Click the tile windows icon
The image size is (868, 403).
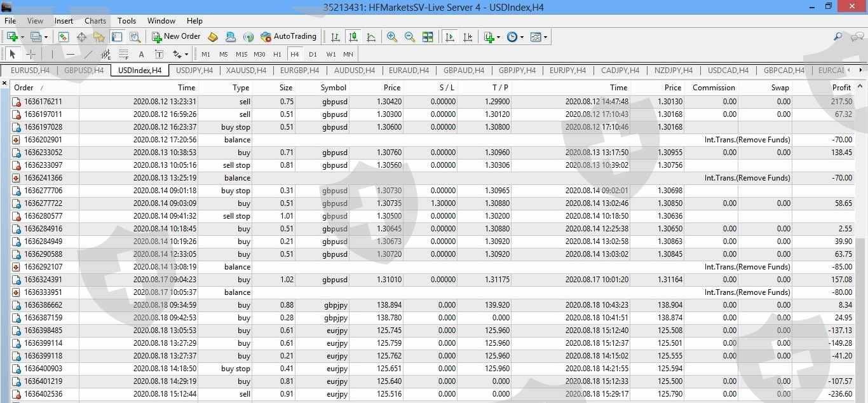point(428,37)
